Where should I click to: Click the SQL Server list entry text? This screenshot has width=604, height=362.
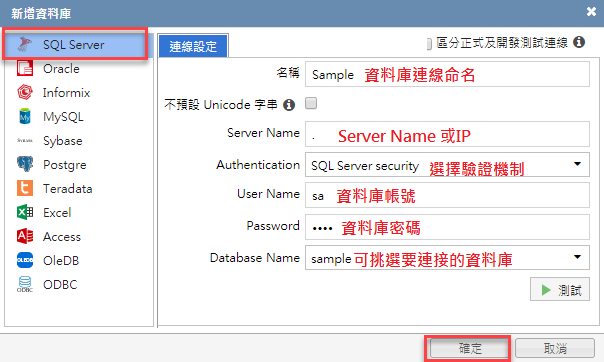click(74, 45)
